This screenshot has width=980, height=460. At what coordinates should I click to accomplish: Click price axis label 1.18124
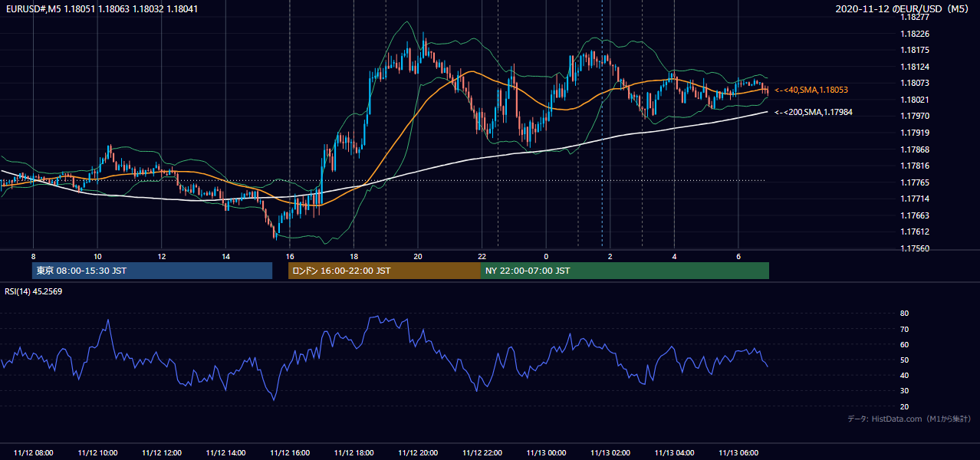coord(916,67)
